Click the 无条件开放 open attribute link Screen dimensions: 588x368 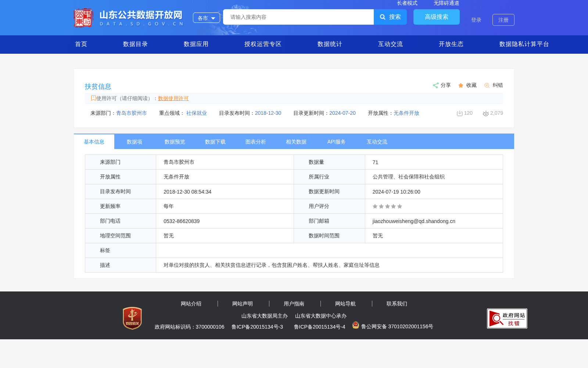coord(406,113)
